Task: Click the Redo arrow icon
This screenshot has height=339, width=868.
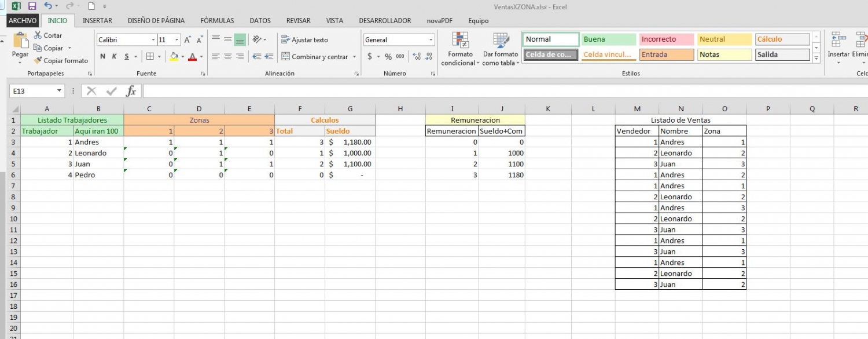Action: (69, 6)
